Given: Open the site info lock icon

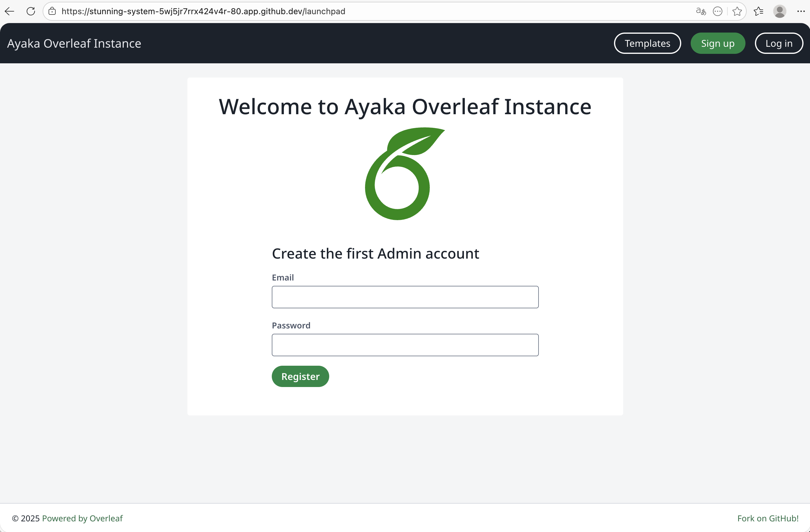Looking at the screenshot, I should (52, 11).
